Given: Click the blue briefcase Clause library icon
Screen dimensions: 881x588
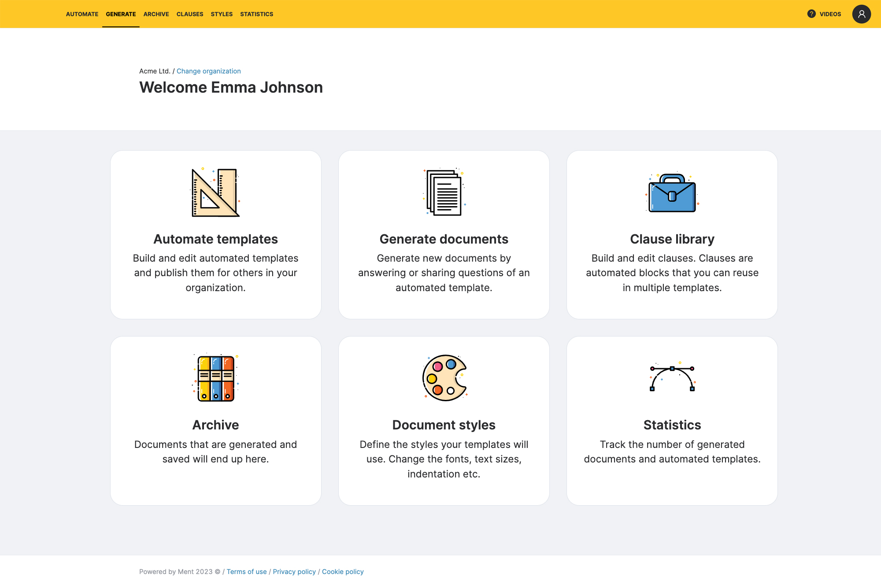Looking at the screenshot, I should pyautogui.click(x=672, y=193).
